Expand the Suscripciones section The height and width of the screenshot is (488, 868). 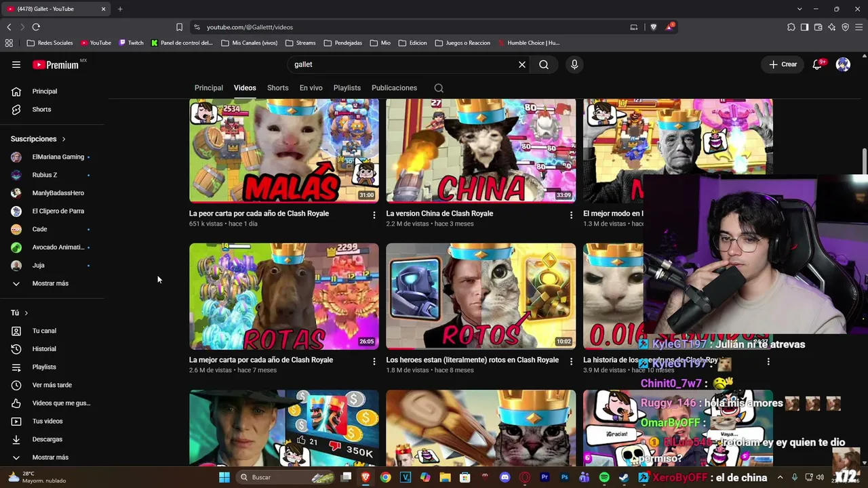pos(39,139)
